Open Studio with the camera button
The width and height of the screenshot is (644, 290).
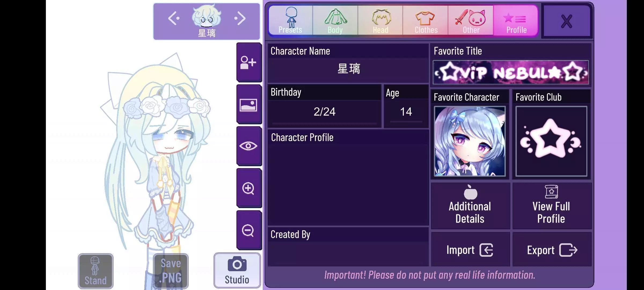[x=237, y=271]
